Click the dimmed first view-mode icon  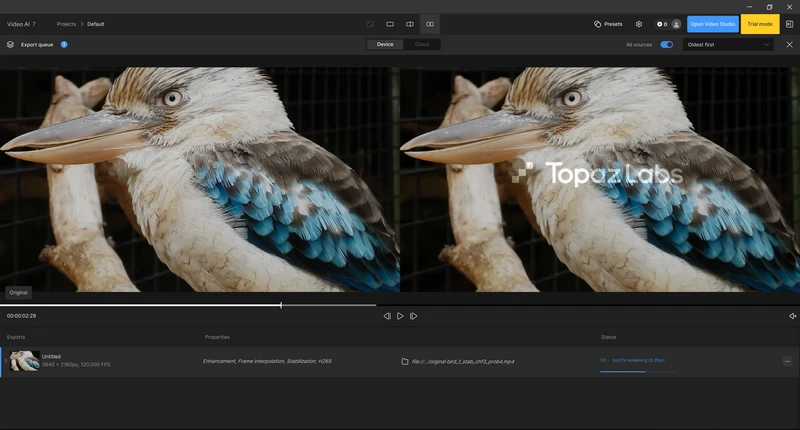(370, 24)
